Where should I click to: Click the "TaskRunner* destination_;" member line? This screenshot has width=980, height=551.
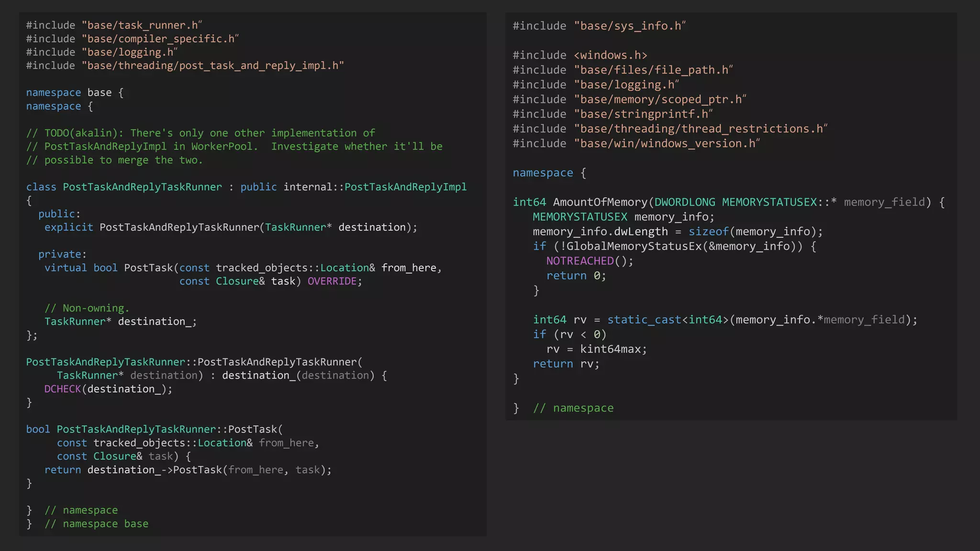coord(121,321)
